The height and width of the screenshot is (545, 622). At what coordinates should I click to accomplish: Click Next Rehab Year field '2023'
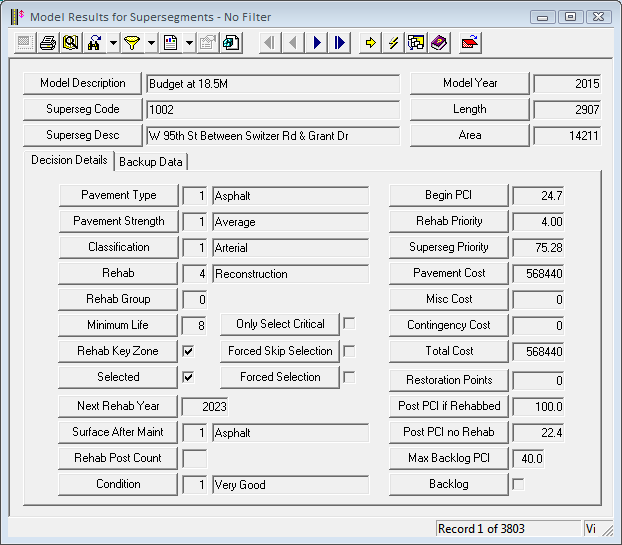pyautogui.click(x=205, y=407)
